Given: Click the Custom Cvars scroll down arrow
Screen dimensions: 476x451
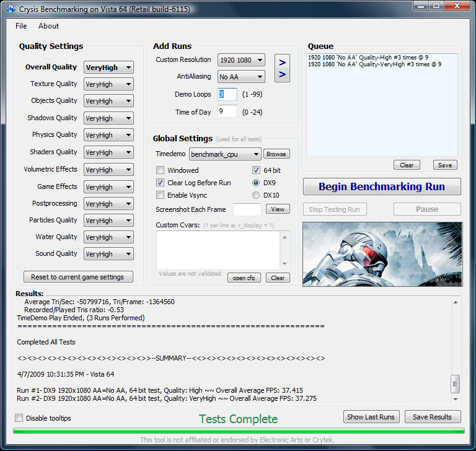Looking at the screenshot, I should coord(284,263).
